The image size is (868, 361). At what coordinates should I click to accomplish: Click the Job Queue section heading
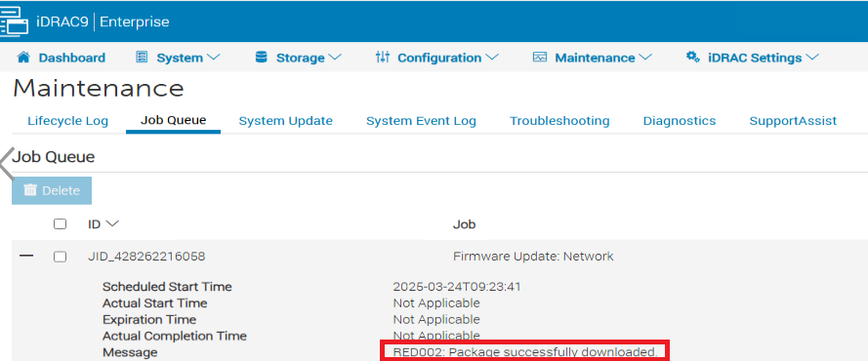click(53, 157)
